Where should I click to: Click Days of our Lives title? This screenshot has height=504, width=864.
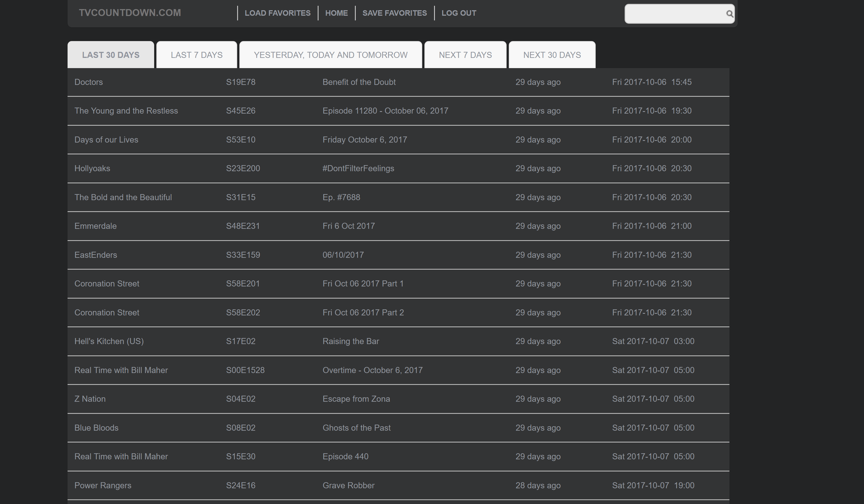tap(106, 140)
